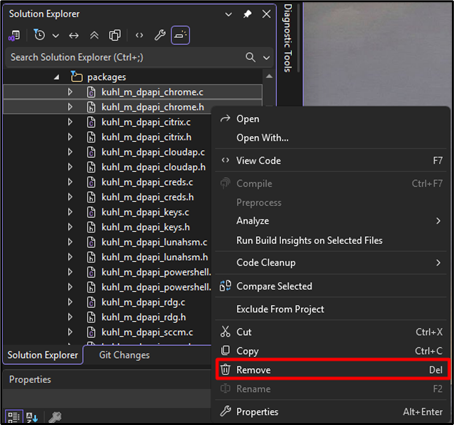Collapse the packages folder node
Screen dimensions: 454x425
(x=57, y=77)
